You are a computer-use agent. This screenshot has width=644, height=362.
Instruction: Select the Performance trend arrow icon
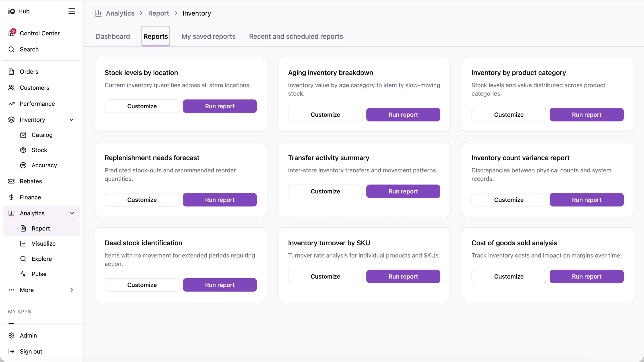tap(11, 104)
